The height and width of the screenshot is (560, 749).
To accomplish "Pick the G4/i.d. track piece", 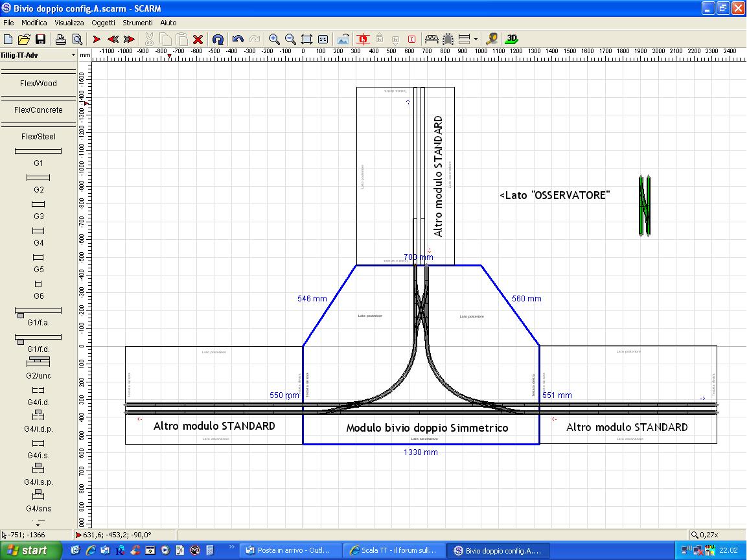I will pos(38,395).
